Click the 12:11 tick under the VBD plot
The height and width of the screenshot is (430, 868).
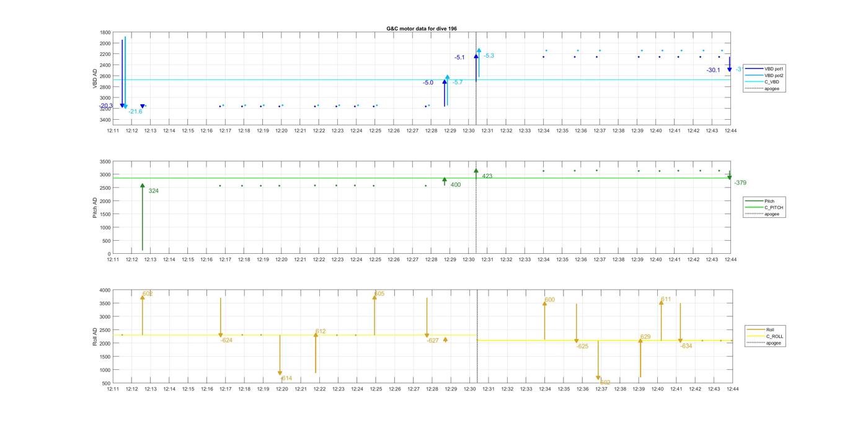[113, 131]
